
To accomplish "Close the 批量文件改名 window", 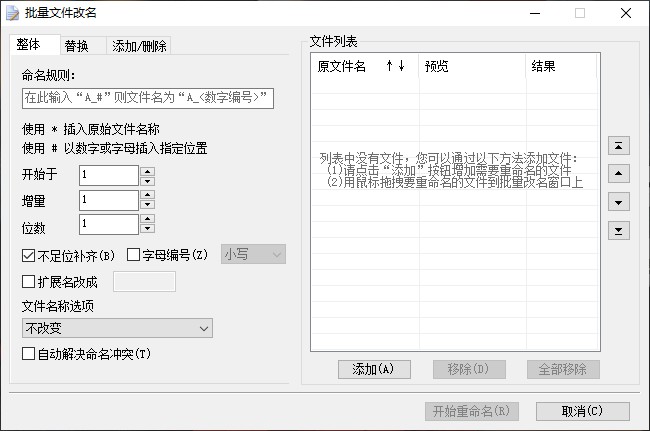I will point(626,13).
